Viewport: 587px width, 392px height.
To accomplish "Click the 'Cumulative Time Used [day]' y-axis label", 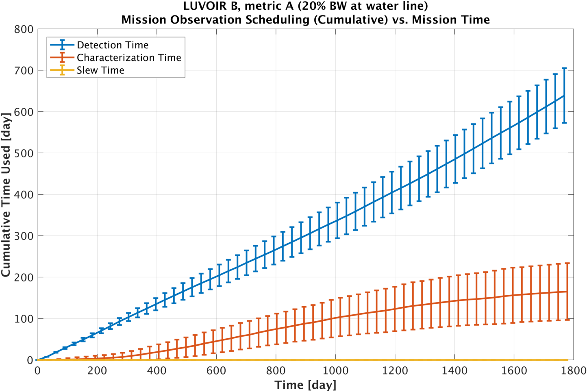I will pos(6,195).
